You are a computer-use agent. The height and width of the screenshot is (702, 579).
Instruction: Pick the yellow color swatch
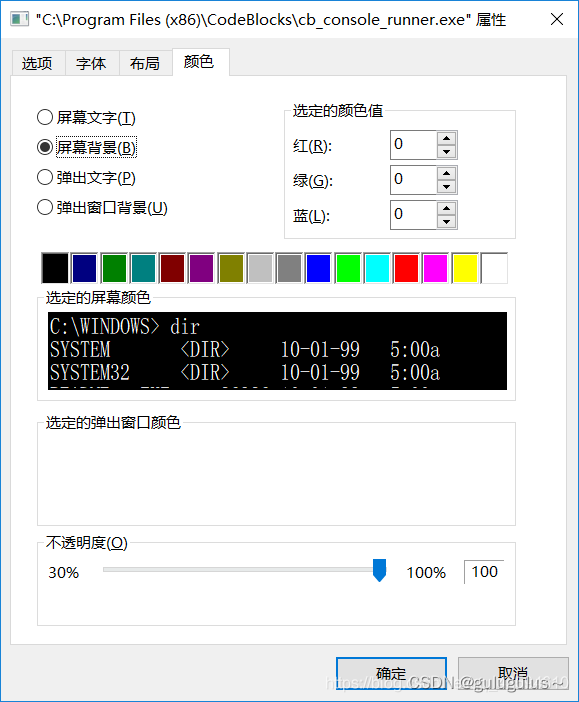point(465,268)
